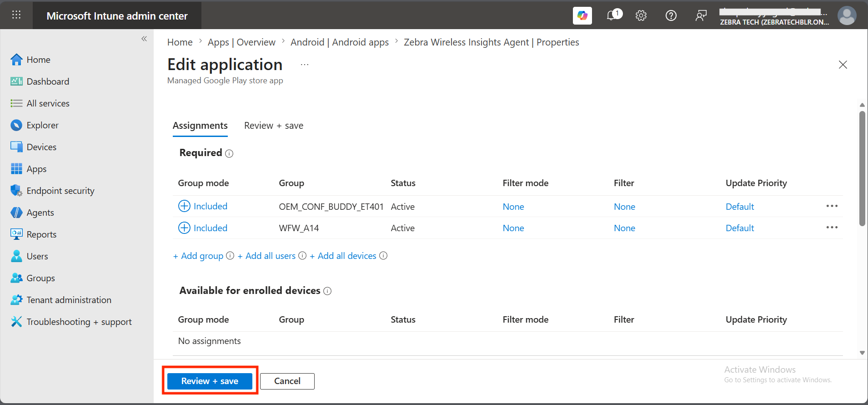Show info for Add all users

(302, 256)
